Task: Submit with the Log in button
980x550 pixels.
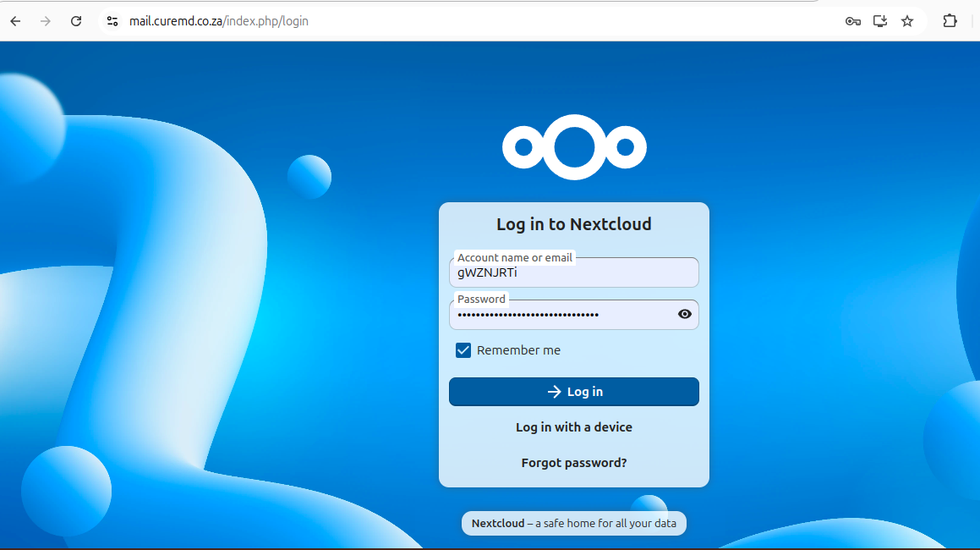Action: [574, 392]
